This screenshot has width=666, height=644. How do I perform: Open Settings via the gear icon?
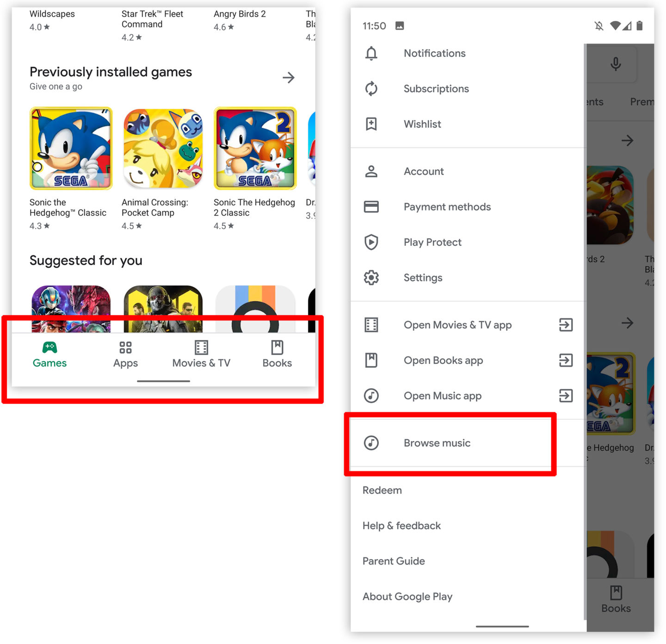[x=371, y=278]
